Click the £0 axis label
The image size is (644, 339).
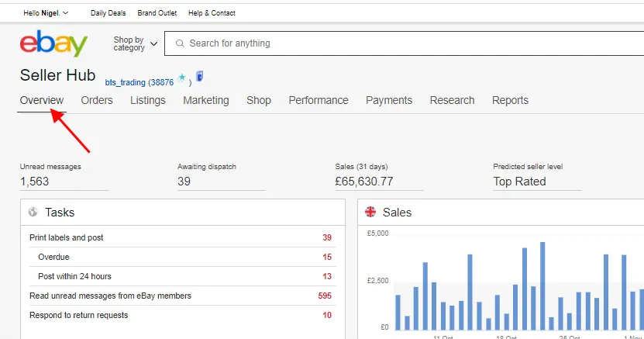pos(384,327)
